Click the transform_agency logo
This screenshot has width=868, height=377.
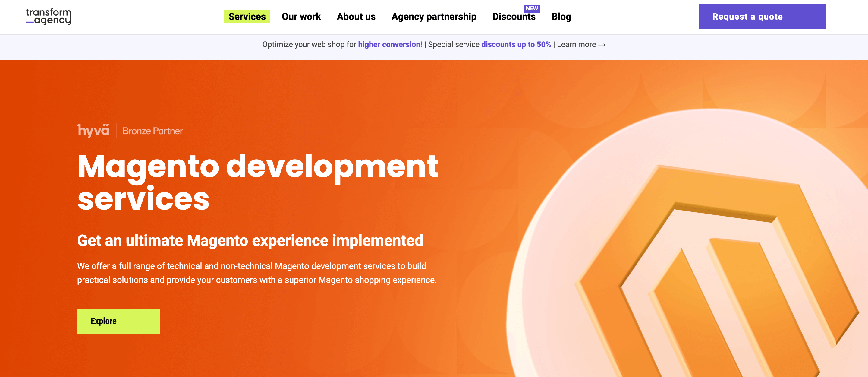49,17
